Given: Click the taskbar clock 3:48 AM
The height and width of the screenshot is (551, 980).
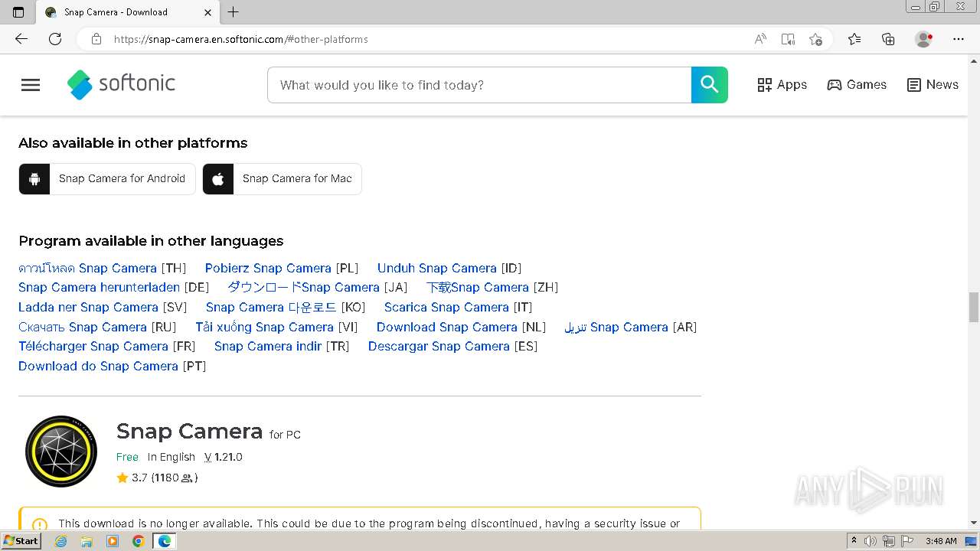Looking at the screenshot, I should click(941, 541).
